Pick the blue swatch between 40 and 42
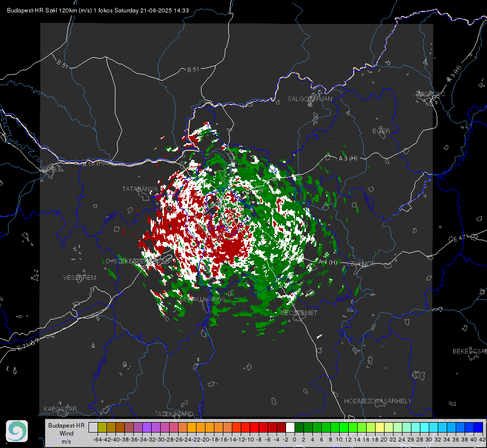Viewport: 487px width, 448px height. (x=479, y=427)
